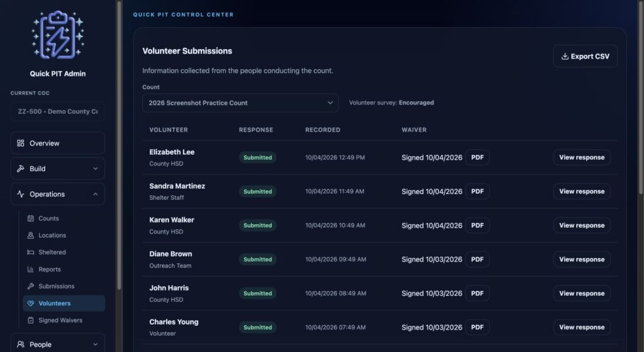644x352 pixels.
Task: Click Charles Young's Signed 10/03/2026 text
Action: click(431, 327)
